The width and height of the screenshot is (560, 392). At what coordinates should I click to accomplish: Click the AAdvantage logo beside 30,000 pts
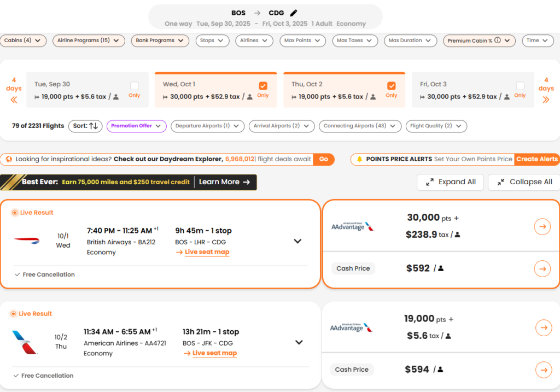coord(352,226)
